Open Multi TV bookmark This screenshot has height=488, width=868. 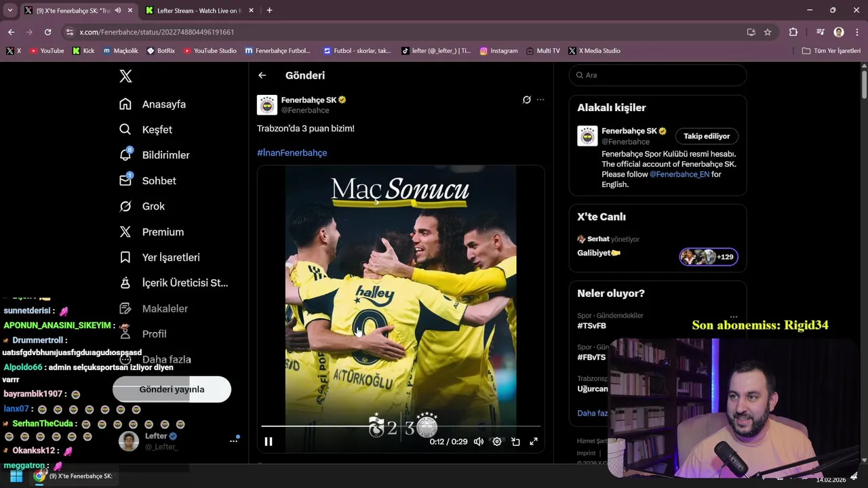[x=542, y=51]
